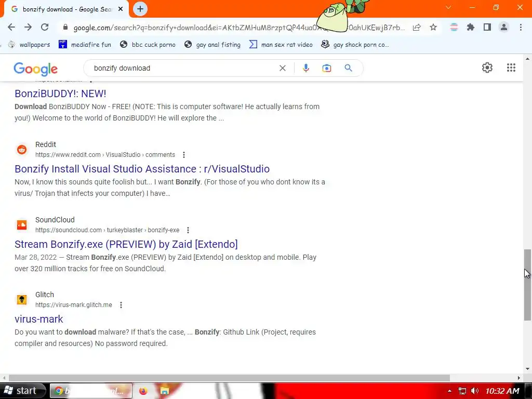Image resolution: width=532 pixels, height=399 pixels.
Task: Open network status tray icon
Action: pyautogui.click(x=462, y=391)
